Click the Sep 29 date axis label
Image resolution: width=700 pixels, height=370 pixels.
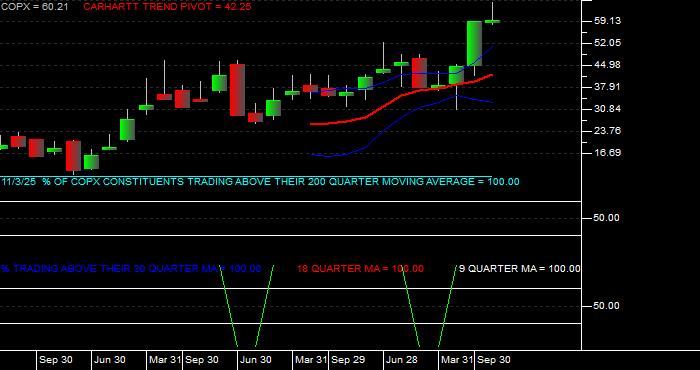[348, 360]
